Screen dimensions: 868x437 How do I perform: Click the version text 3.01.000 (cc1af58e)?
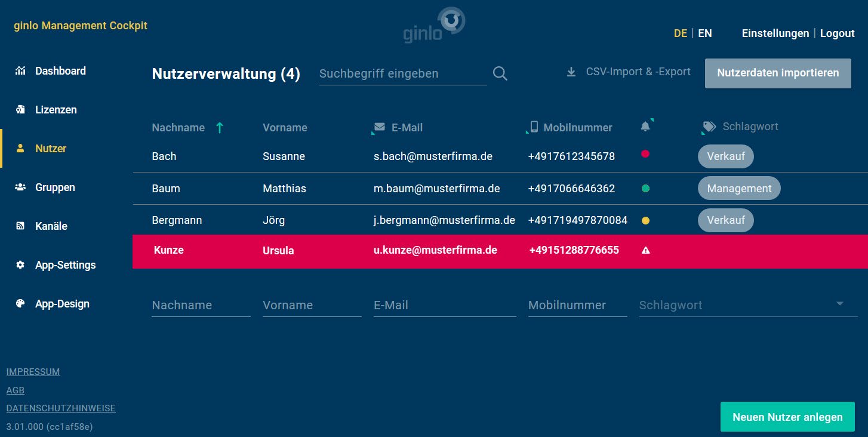49,427
